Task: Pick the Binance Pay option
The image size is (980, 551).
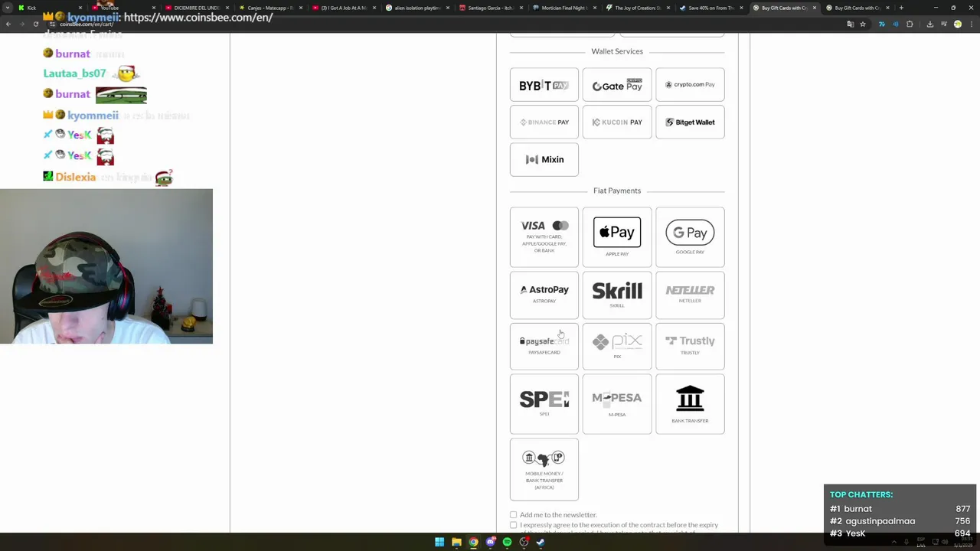Action: point(544,122)
